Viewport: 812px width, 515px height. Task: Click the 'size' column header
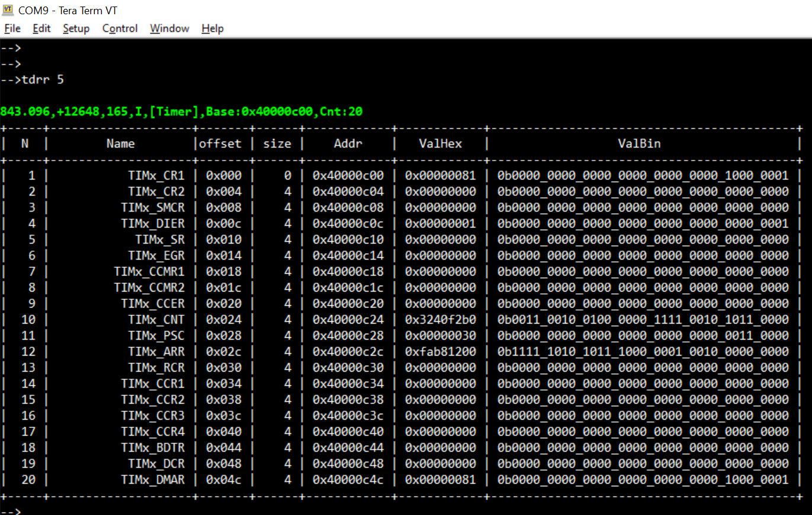[x=277, y=143]
